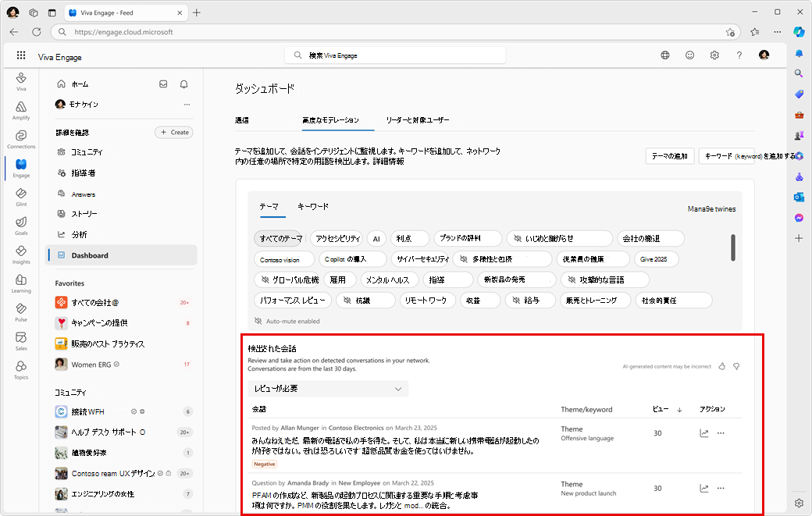Click the smiley feedback icon in header

[689, 55]
